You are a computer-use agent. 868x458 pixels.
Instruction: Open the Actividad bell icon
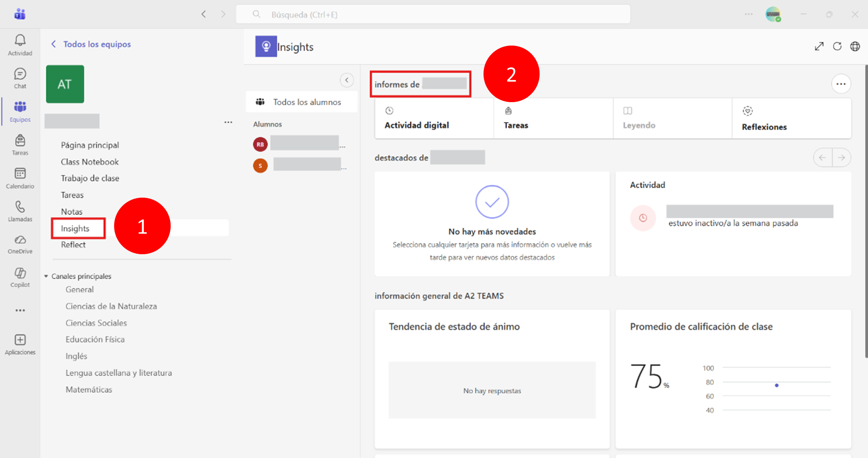20,45
